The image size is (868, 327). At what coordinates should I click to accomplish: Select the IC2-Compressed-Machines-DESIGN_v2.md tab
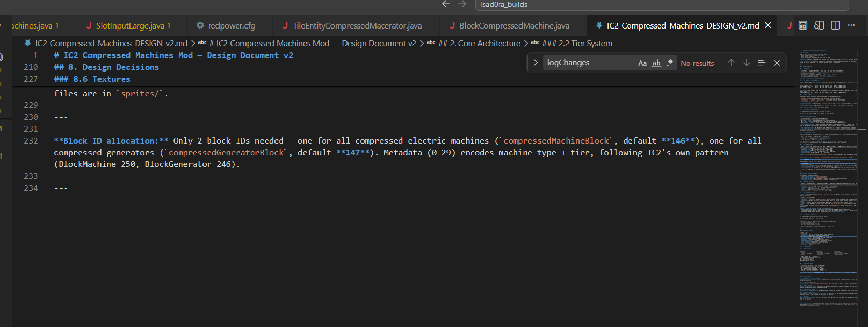[x=683, y=25]
